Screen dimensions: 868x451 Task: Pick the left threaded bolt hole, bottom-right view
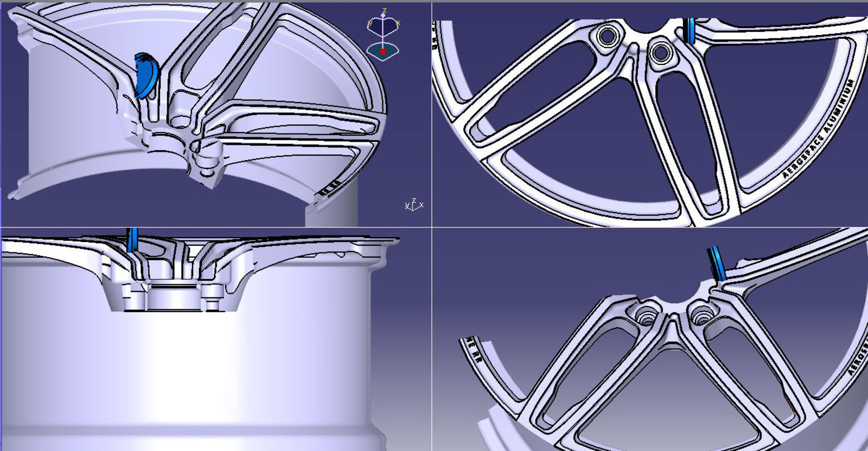(645, 315)
